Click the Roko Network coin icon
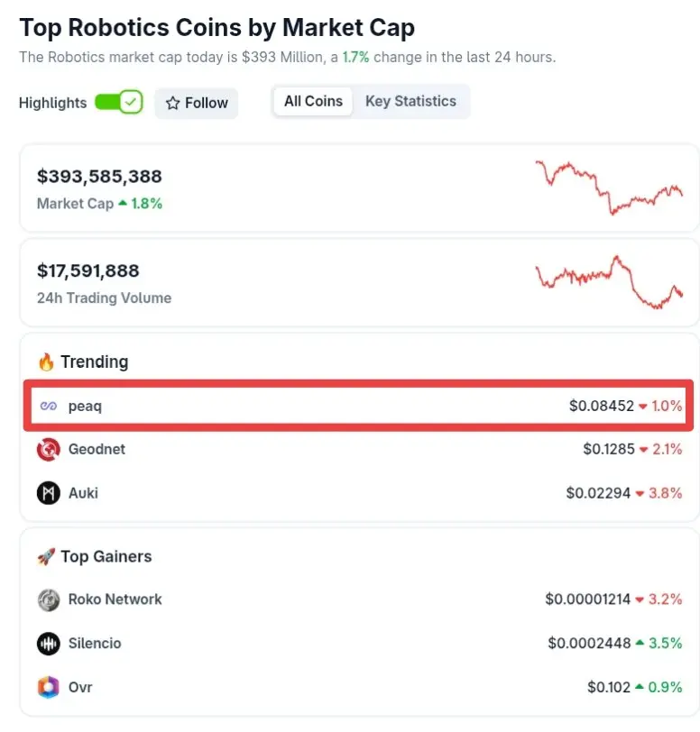The height and width of the screenshot is (732, 700). [x=49, y=599]
